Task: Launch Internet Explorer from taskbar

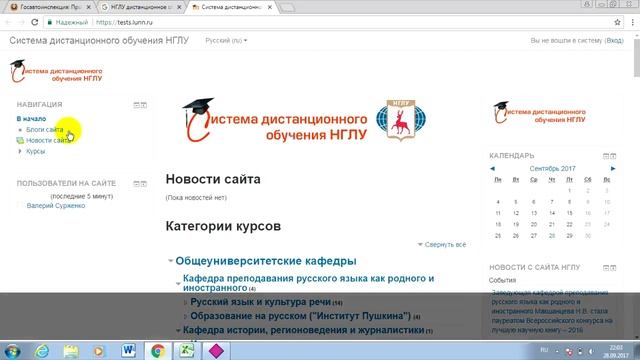Action: click(x=42, y=351)
